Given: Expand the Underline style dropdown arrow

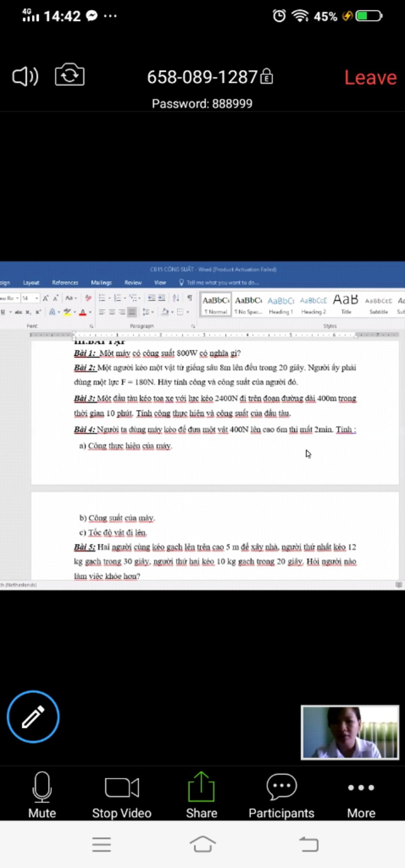Looking at the screenshot, I should click(11, 312).
